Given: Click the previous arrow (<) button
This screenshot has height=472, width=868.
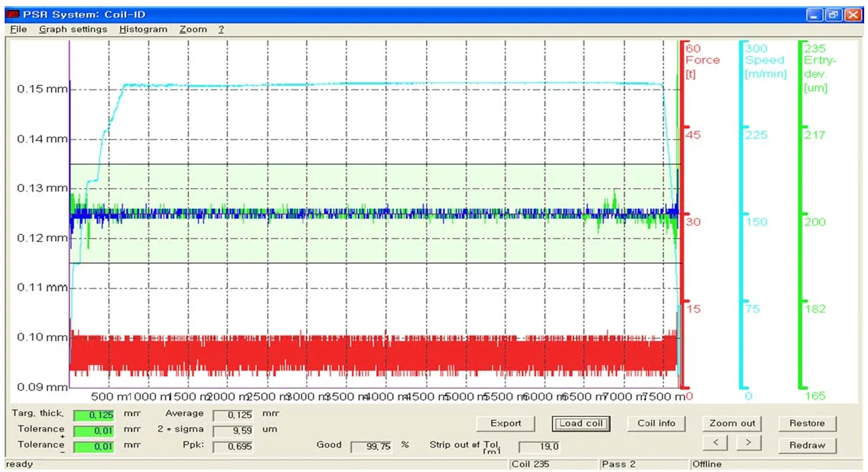Looking at the screenshot, I should pyautogui.click(x=714, y=442).
